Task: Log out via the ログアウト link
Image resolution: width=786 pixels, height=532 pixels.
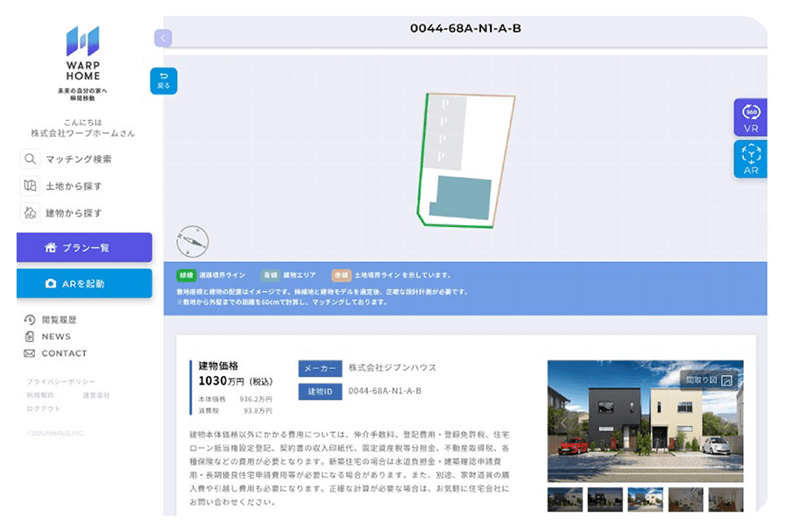Action: [x=44, y=408]
